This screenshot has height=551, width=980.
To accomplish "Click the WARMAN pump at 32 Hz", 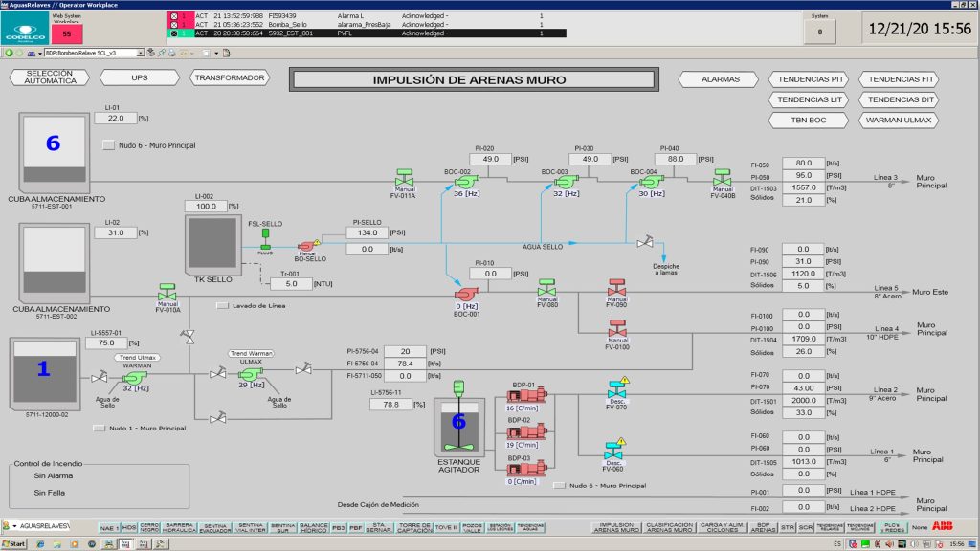I will [x=135, y=377].
